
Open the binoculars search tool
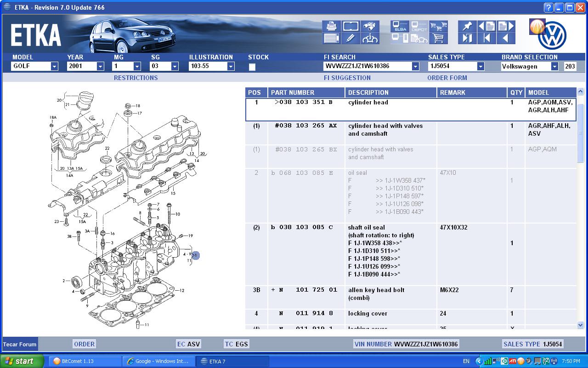[x=370, y=26]
